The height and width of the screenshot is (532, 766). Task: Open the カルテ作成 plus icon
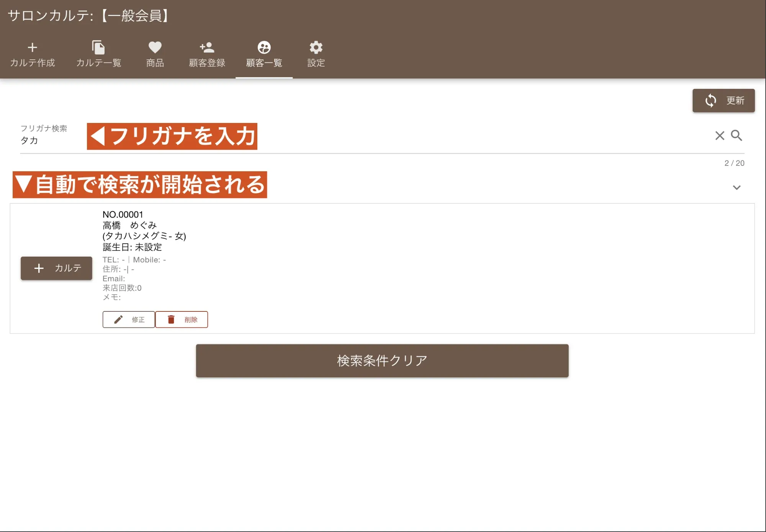click(32, 47)
